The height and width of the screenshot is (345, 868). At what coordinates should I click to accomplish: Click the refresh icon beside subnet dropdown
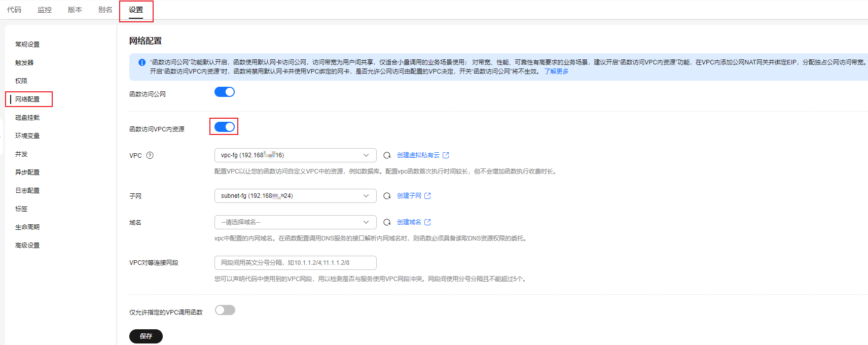click(x=387, y=196)
